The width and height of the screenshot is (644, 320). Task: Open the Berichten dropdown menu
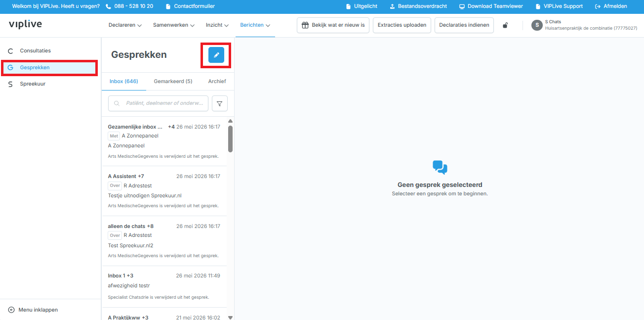pyautogui.click(x=255, y=25)
